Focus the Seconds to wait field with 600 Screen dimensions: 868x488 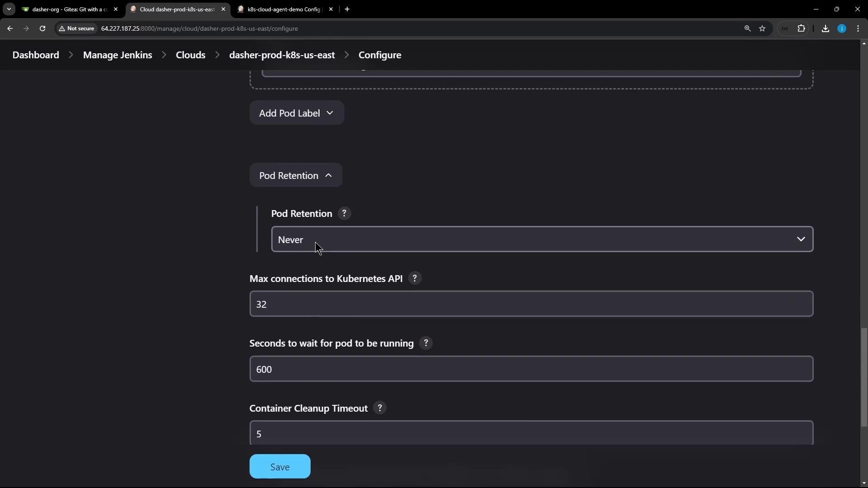[531, 369]
